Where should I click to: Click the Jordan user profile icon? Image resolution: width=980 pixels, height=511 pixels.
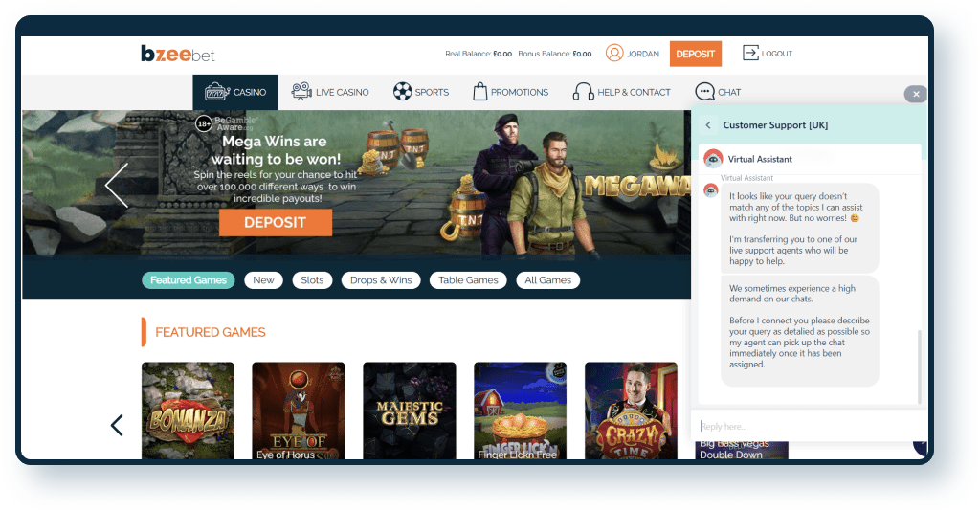[614, 54]
